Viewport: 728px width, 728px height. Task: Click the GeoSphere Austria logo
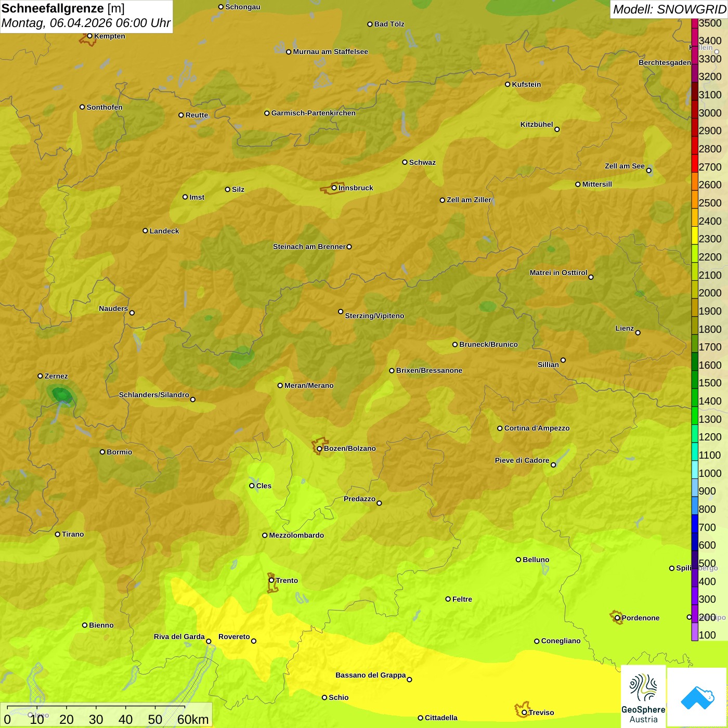click(x=643, y=696)
